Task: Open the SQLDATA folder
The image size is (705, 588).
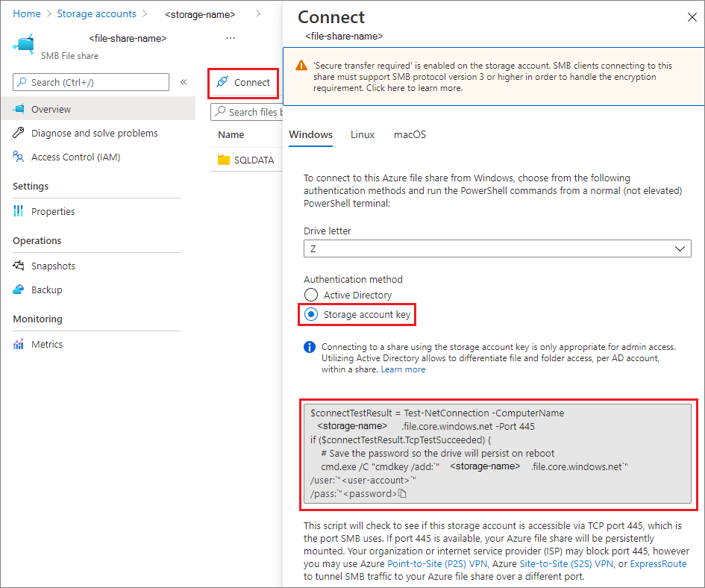Action: [254, 159]
